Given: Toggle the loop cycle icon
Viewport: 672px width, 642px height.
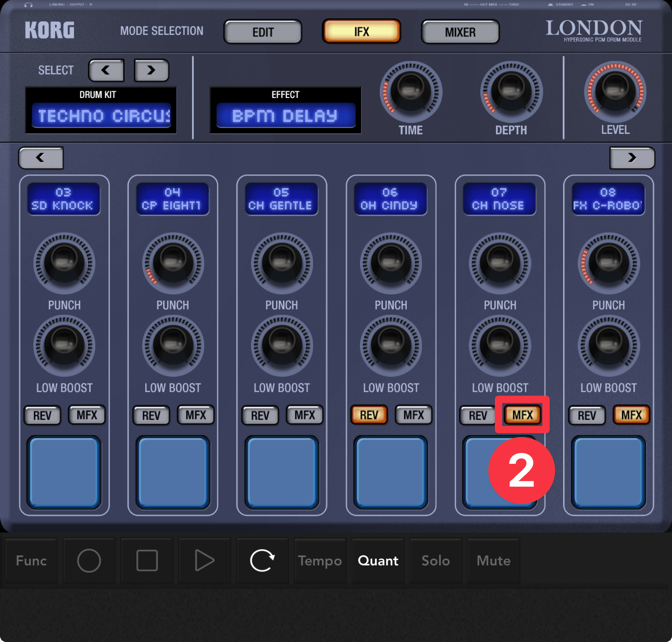Looking at the screenshot, I should click(262, 561).
